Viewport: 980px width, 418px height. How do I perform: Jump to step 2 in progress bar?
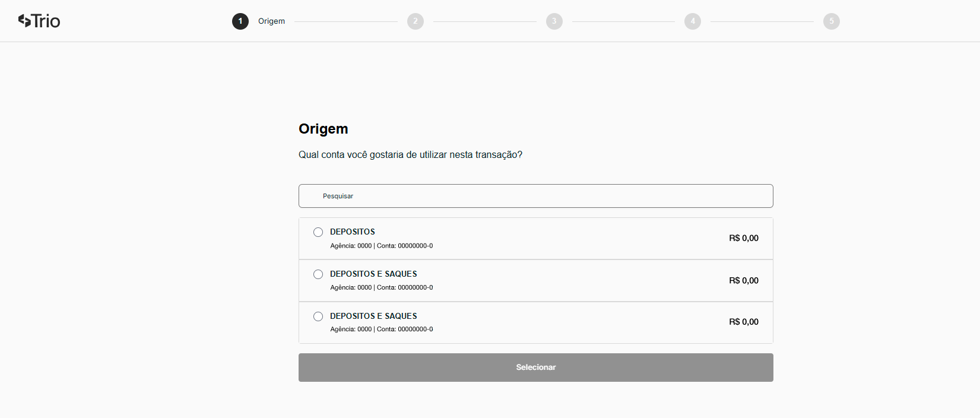[x=416, y=21]
